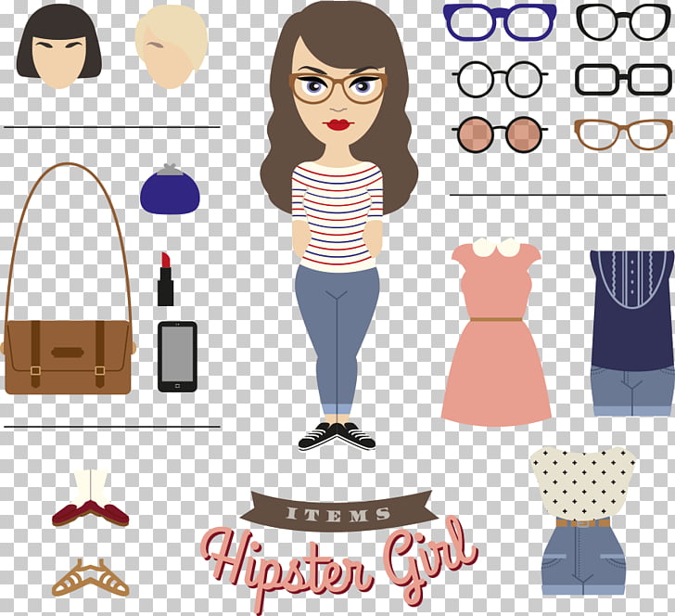This screenshot has height=616, width=675.
Task: Click the brown leather satchel bag
Action: 68,278
